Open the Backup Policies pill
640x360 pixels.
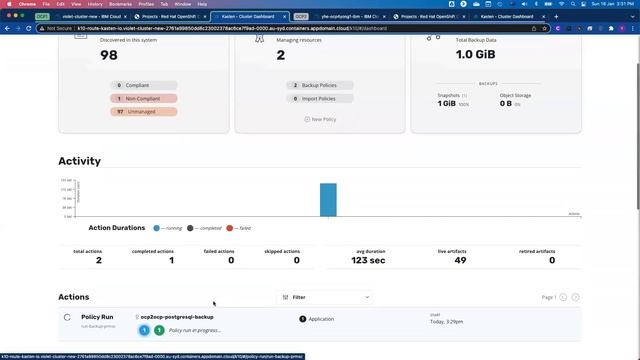(x=320, y=85)
